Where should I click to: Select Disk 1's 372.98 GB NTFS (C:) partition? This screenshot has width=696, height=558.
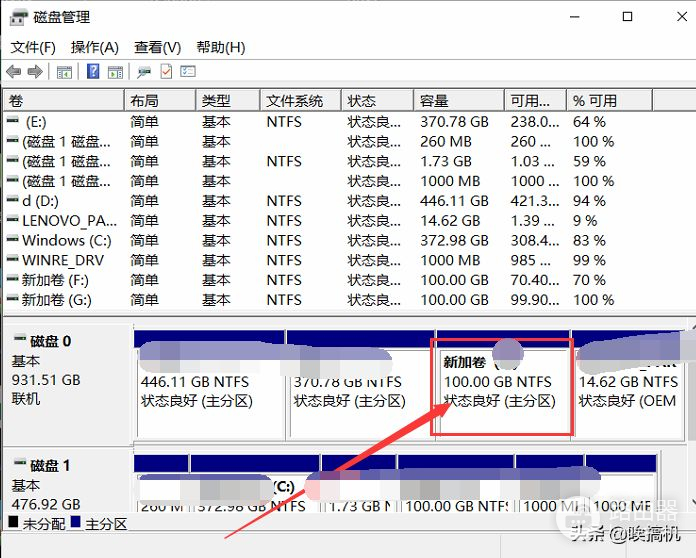coord(255,484)
